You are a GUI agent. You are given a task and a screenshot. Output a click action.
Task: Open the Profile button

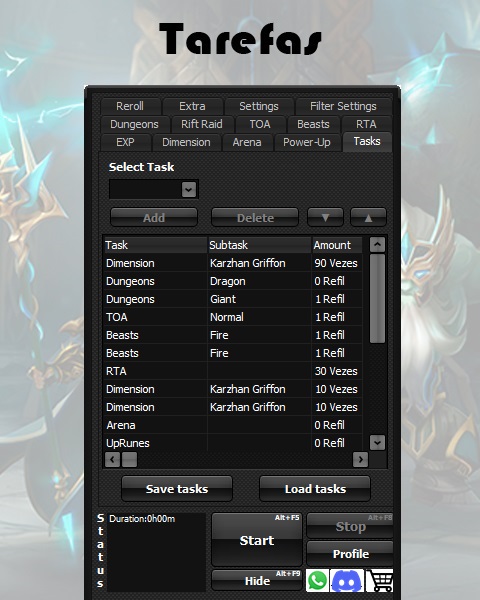pos(350,554)
